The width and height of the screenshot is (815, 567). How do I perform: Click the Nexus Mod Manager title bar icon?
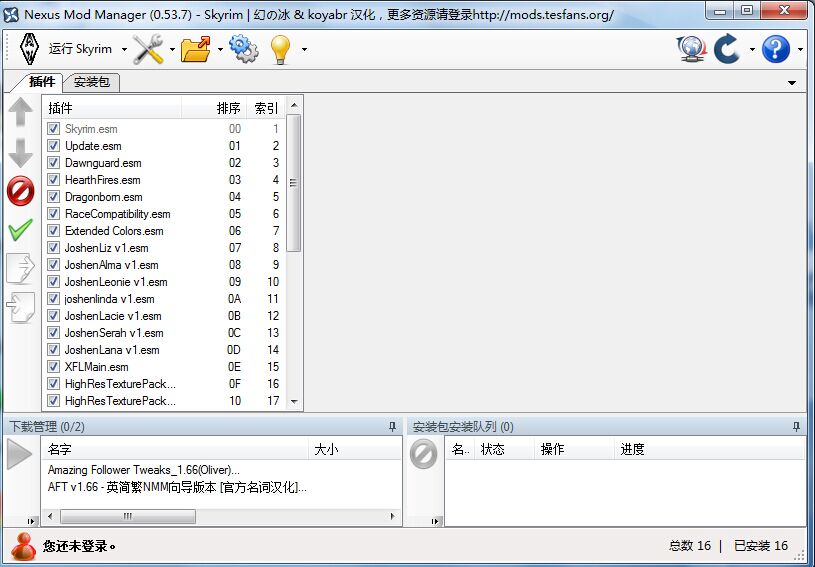(11, 15)
